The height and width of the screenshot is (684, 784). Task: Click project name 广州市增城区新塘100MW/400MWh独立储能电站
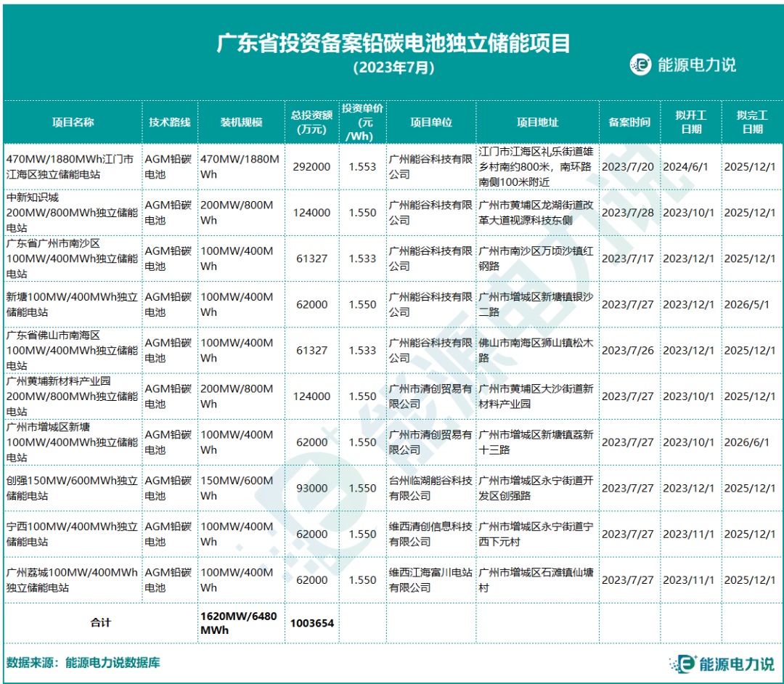[72, 442]
